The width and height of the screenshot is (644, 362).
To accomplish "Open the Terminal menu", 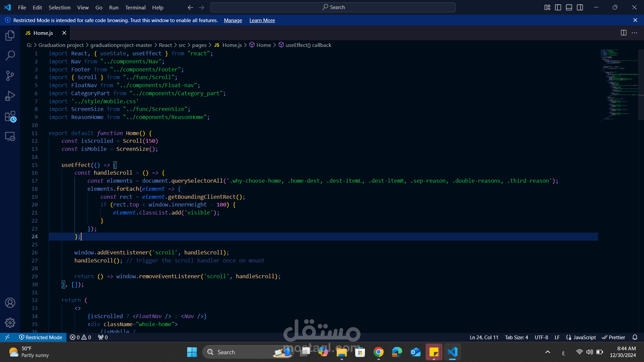I will 135,7.
